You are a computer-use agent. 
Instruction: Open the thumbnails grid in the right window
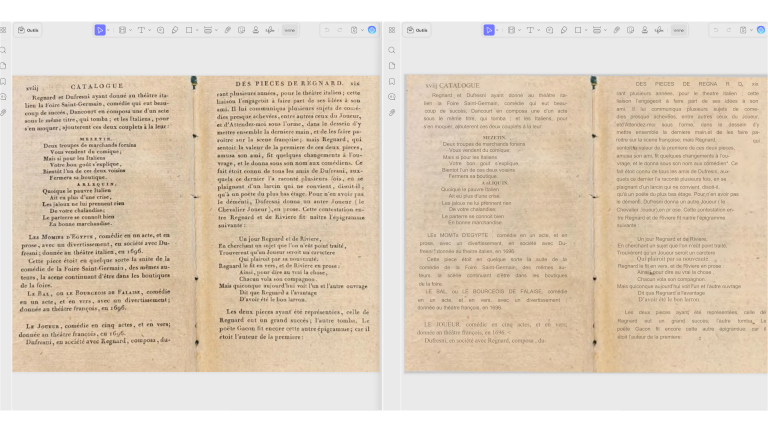(x=392, y=30)
